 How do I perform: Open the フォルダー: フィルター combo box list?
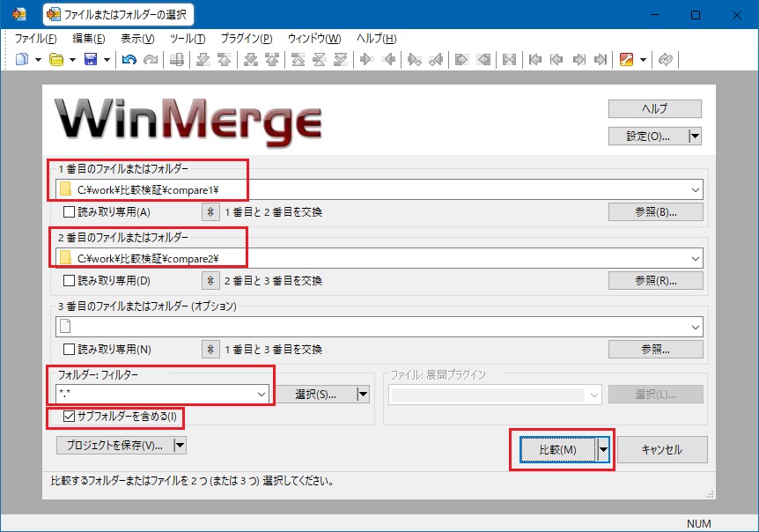point(261,395)
